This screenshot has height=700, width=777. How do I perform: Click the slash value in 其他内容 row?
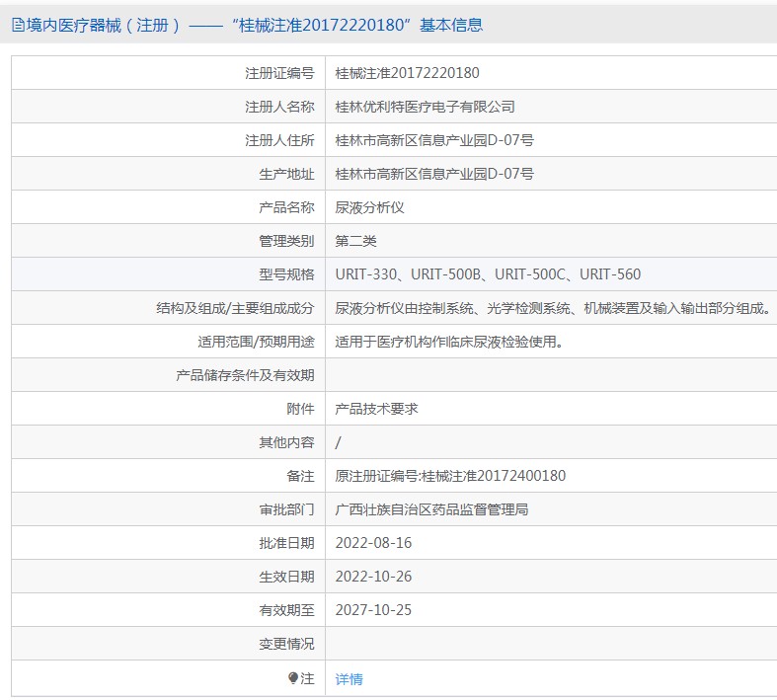click(338, 442)
